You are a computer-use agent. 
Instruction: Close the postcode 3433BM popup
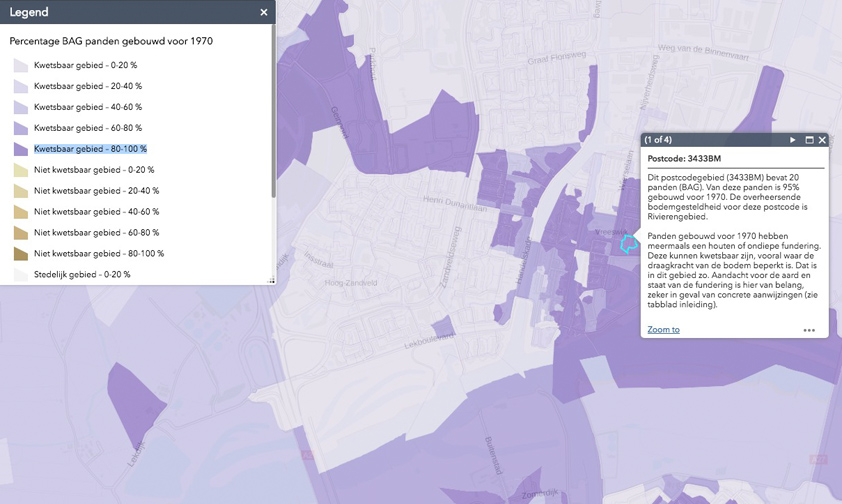[823, 140]
